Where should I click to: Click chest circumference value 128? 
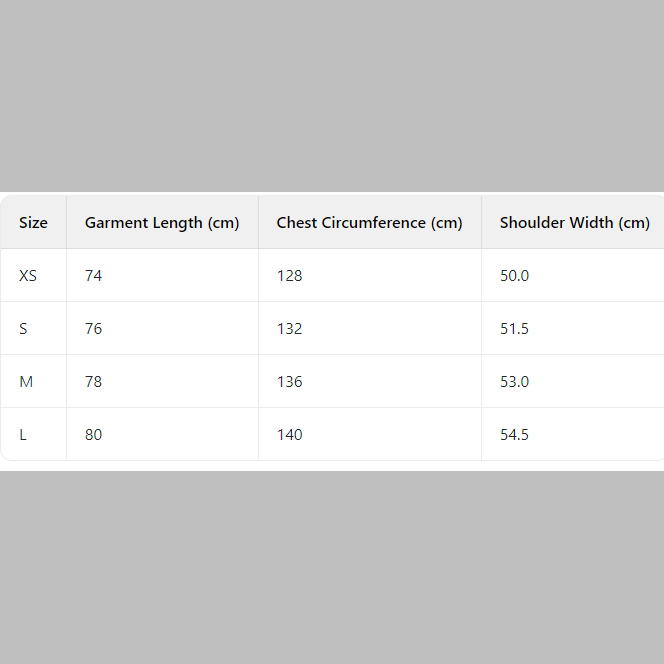pyautogui.click(x=289, y=276)
